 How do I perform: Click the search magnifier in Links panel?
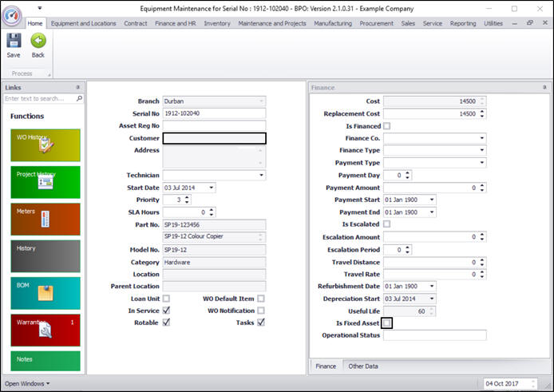coord(79,99)
